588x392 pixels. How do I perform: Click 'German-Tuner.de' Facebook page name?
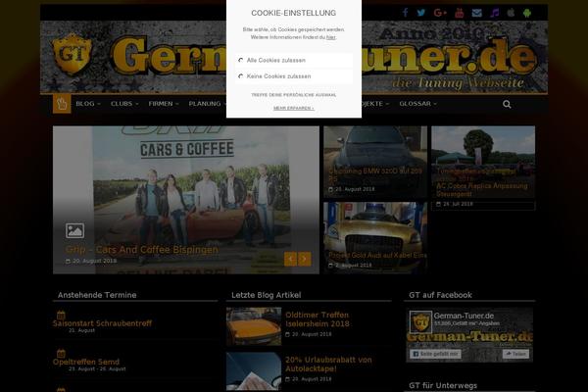tap(464, 316)
